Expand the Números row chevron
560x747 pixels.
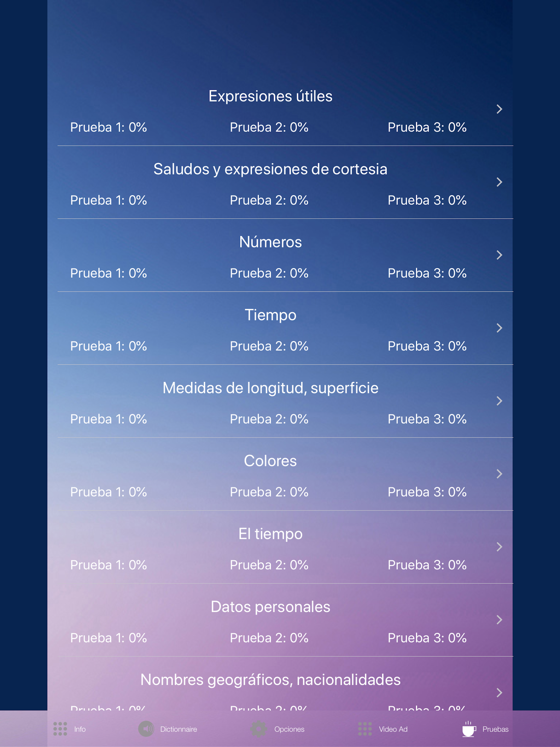tap(500, 255)
